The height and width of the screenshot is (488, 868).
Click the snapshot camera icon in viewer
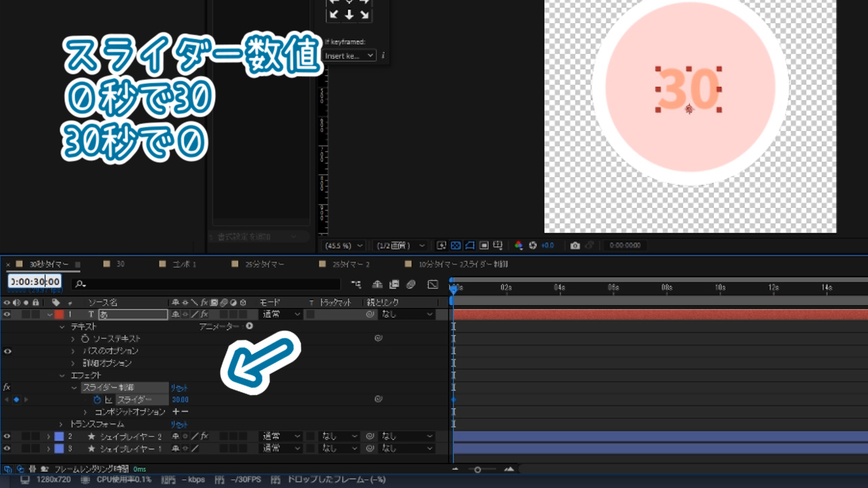tap(575, 245)
